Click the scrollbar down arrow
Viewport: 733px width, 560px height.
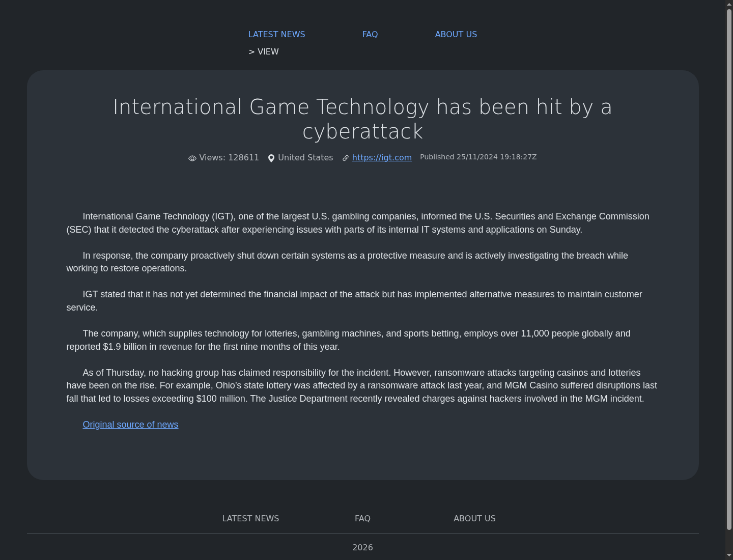[x=729, y=556]
